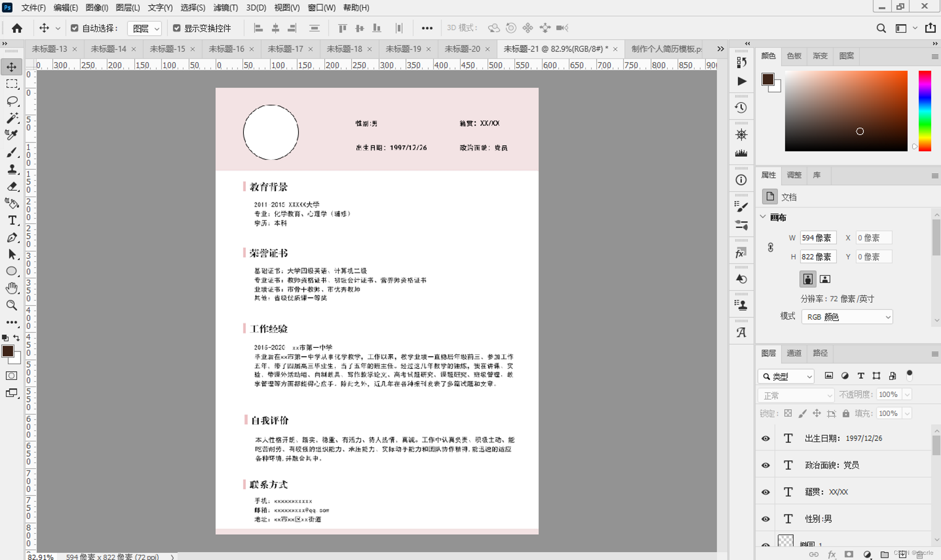Switch to the 未标题-13 document tab
This screenshot has height=560, width=941.
49,49
